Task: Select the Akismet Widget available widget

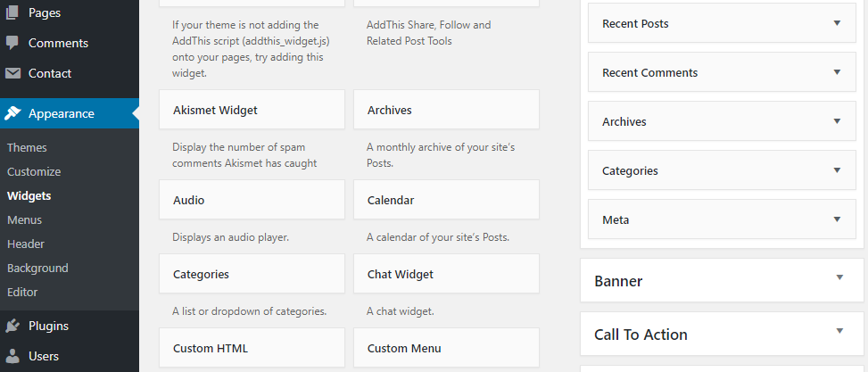Action: [252, 110]
